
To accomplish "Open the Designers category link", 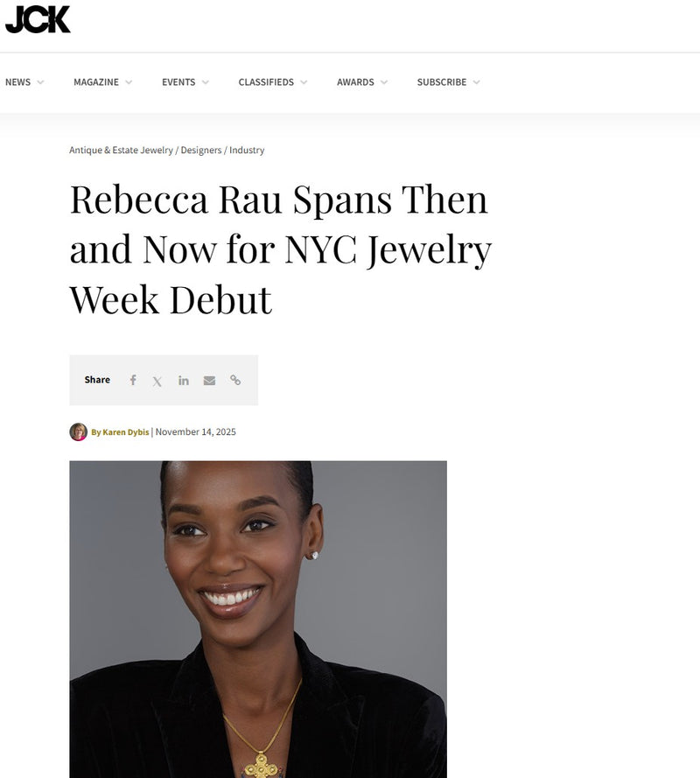I will (200, 151).
